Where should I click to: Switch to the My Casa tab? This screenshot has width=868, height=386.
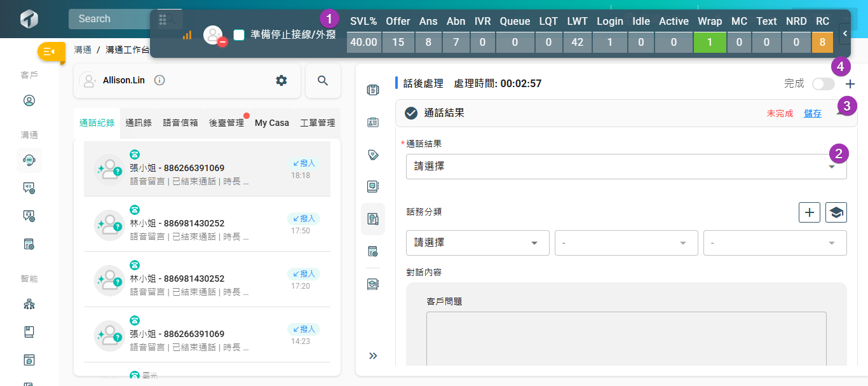271,123
